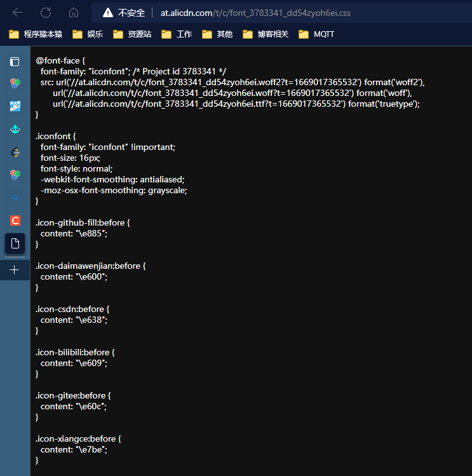Select the active document-icon vertical tab
The image size is (472, 476).
click(15, 243)
